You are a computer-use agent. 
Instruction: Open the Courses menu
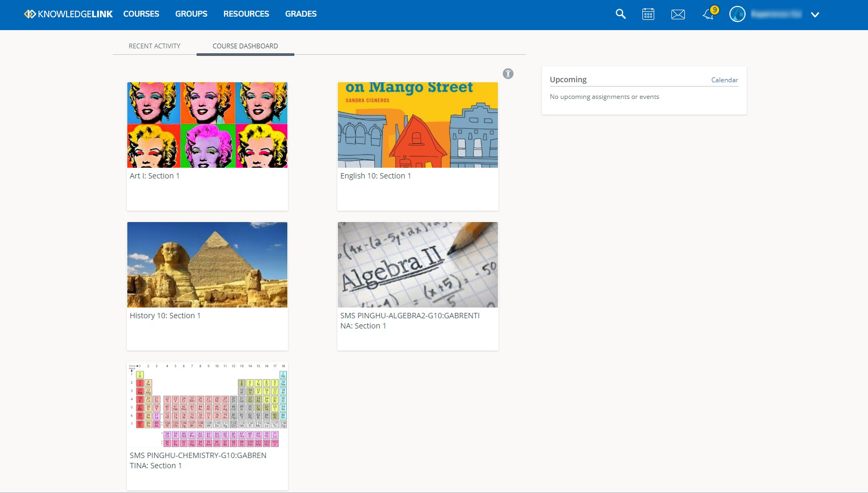pyautogui.click(x=141, y=14)
